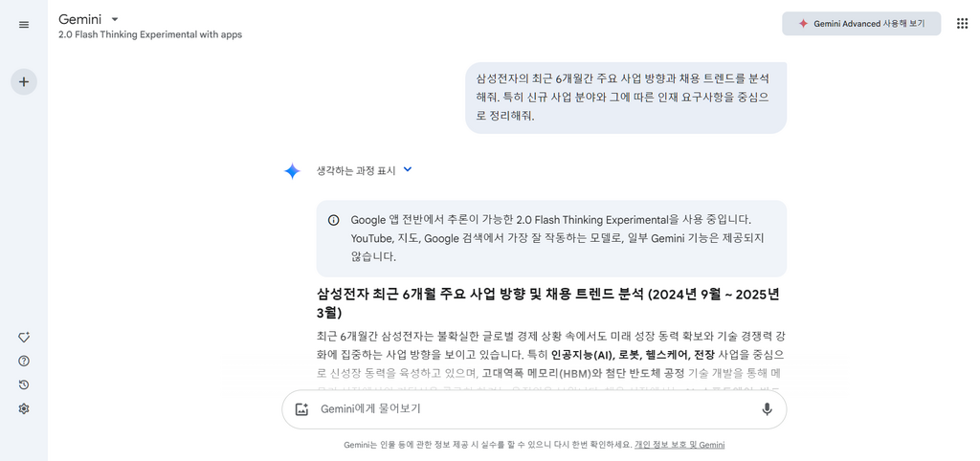
Task: Open the Google apps grid
Action: pyautogui.click(x=963, y=24)
